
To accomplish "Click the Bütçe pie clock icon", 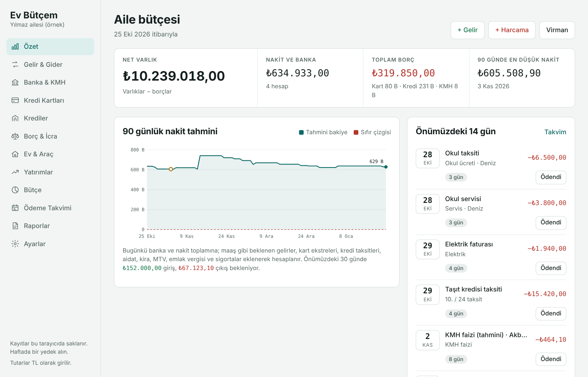I will [x=15, y=190].
